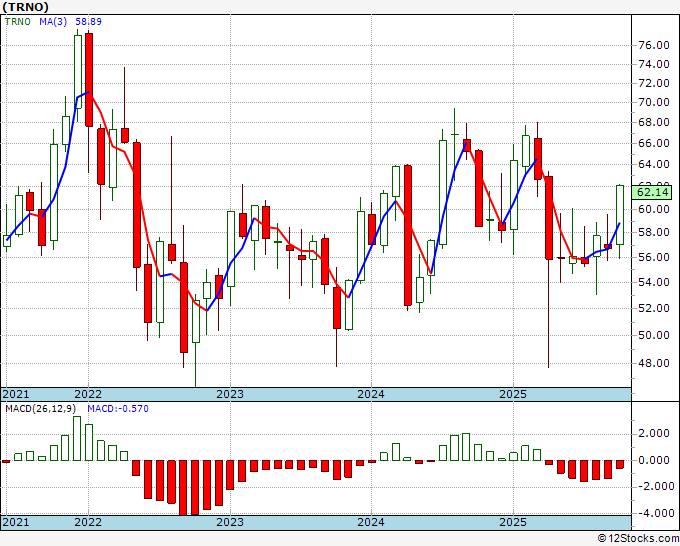680x546 pixels.
Task: Click 2023 on the MACD timeline
Action: point(230,522)
